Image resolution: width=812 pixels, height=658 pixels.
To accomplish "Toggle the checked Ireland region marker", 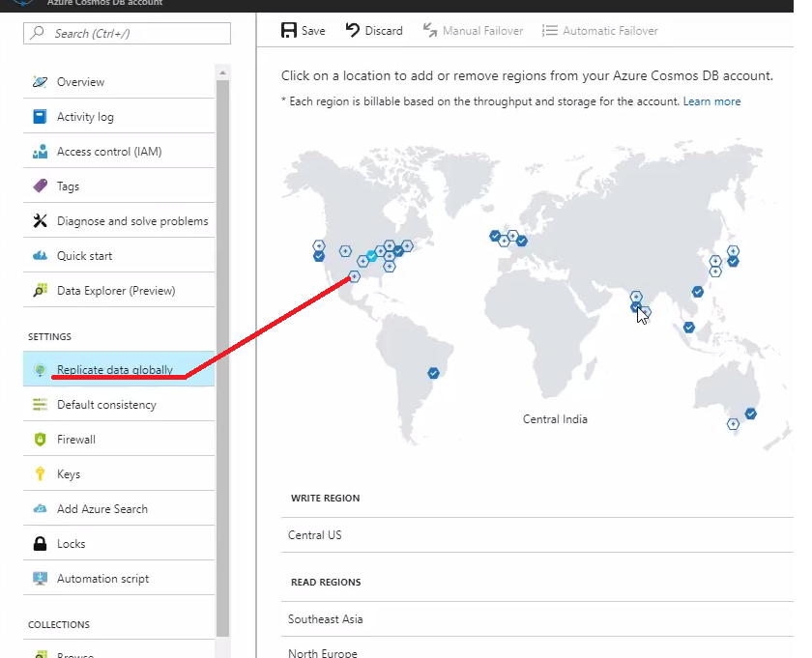I will (495, 236).
